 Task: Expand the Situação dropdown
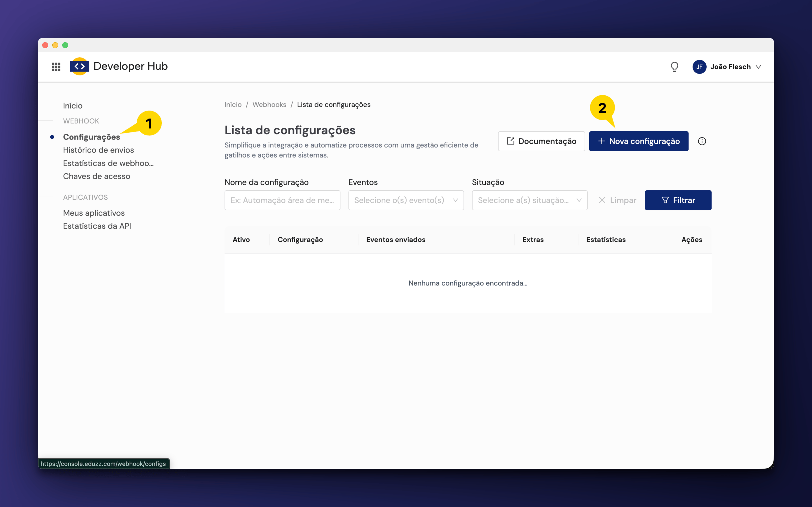pos(529,200)
